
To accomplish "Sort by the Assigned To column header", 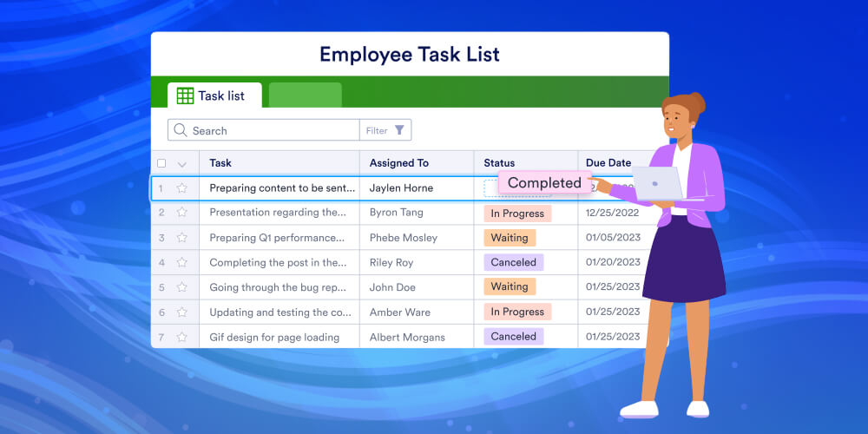I will 398,163.
